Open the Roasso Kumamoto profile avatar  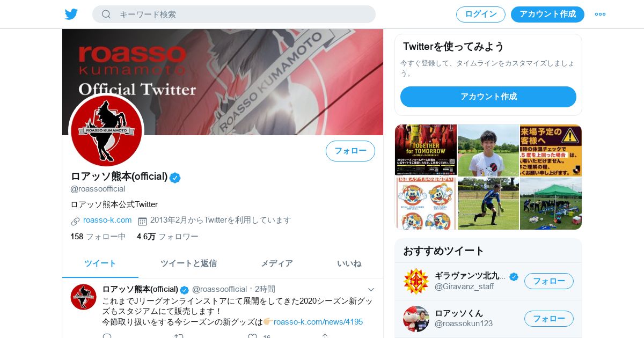pyautogui.click(x=106, y=131)
